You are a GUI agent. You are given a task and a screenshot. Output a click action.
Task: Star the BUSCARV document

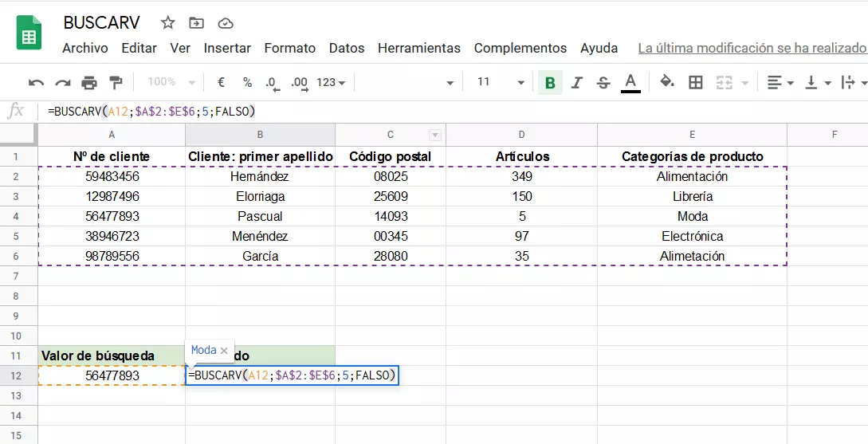click(x=167, y=22)
